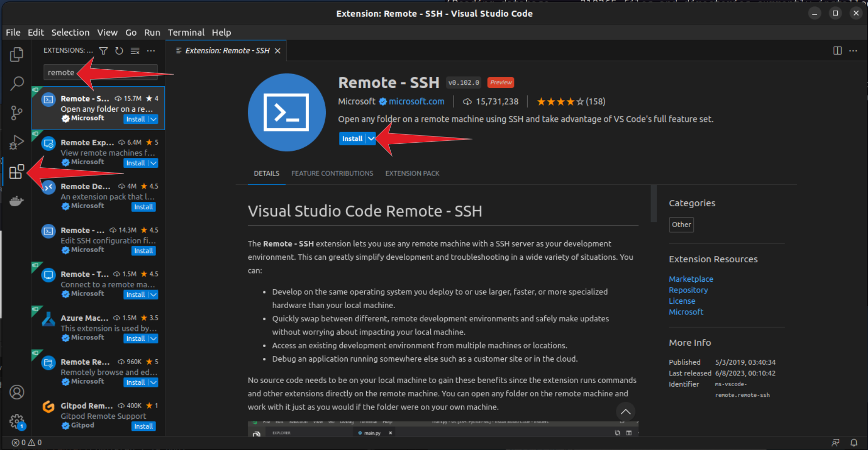
Task: Switch to Feature Contributions tab
Action: [x=332, y=174]
